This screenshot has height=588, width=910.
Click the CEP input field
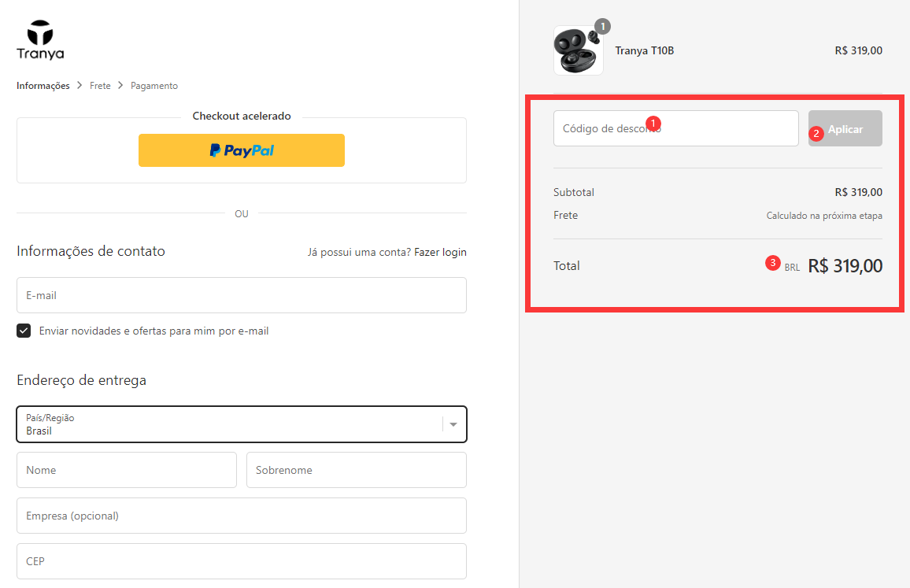click(241, 561)
